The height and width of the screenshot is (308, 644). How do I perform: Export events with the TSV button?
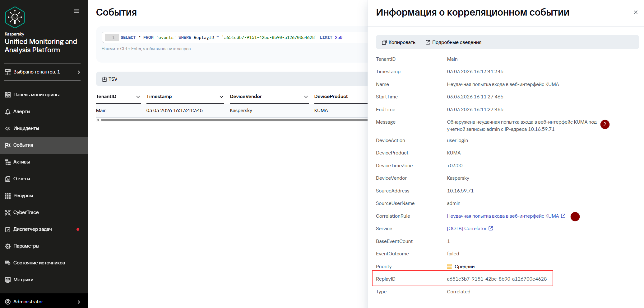tap(110, 79)
